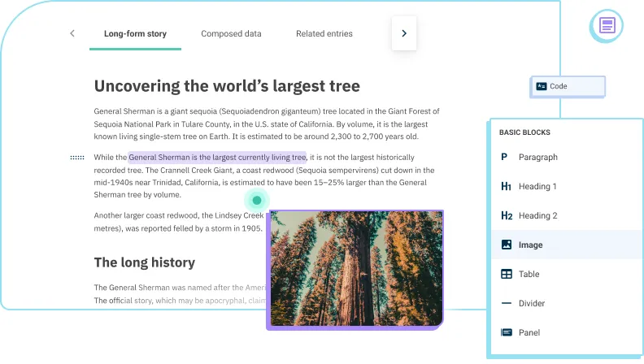Choose Heading 1 block
Image resolution: width=644 pixels, height=364 pixels.
[x=568, y=186]
